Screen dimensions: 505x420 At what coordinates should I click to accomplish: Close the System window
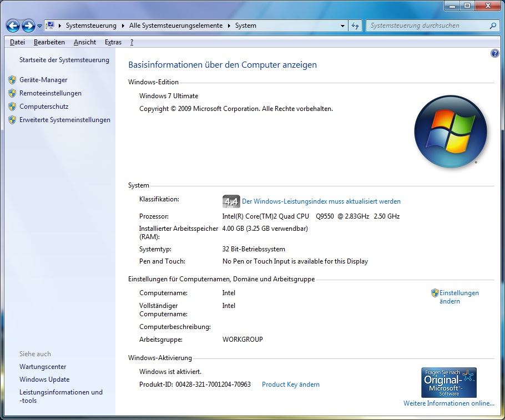[x=488, y=6]
